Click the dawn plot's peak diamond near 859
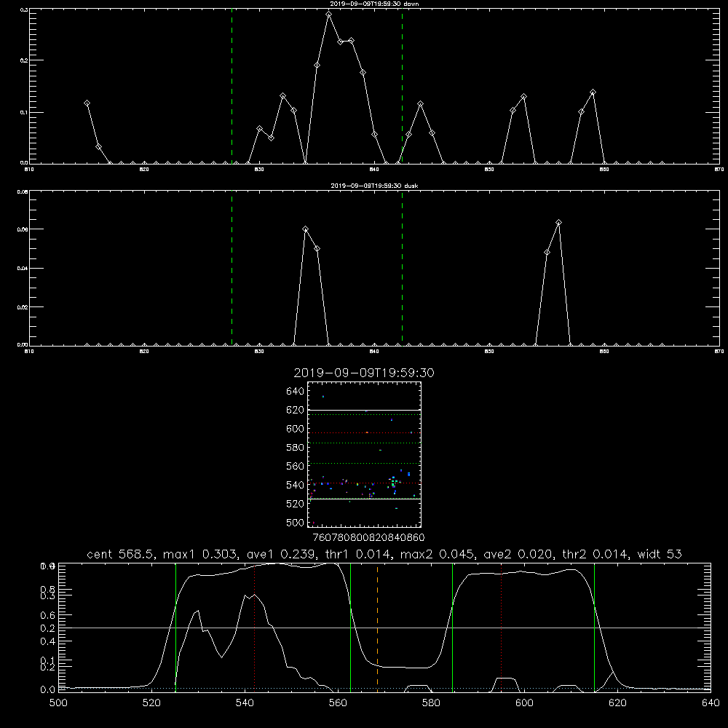Viewport: 728px width, 728px height. pos(593,92)
